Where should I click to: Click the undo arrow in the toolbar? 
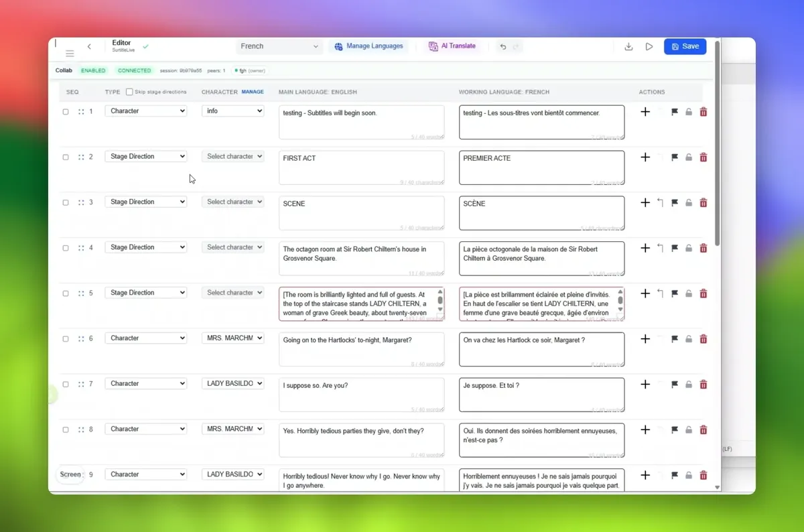[x=503, y=47]
